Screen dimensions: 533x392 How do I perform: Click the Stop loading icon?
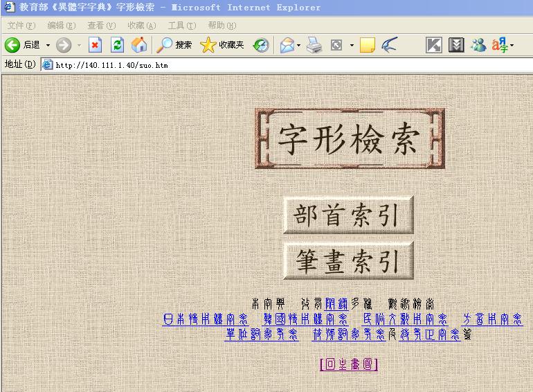(x=96, y=45)
